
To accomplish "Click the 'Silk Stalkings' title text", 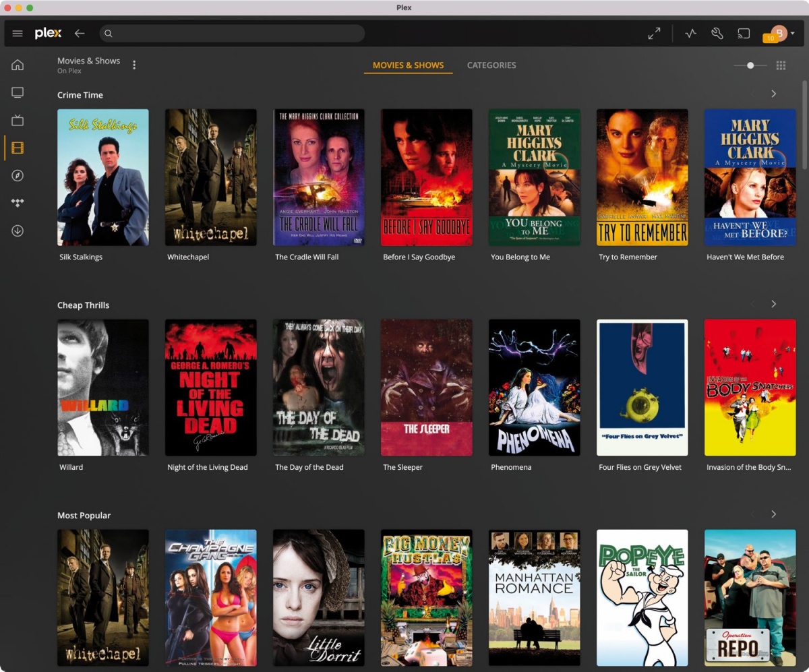I will tap(81, 257).
